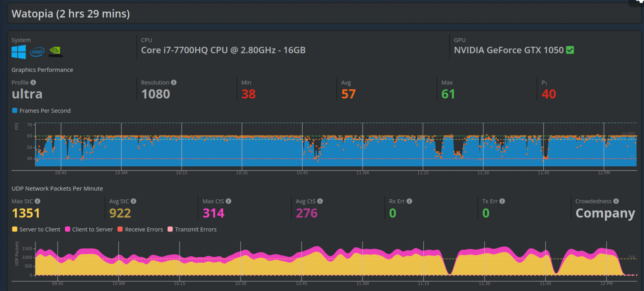Click the Core i7-7700HQ CPU text
This screenshot has height=291, width=644.
click(223, 50)
